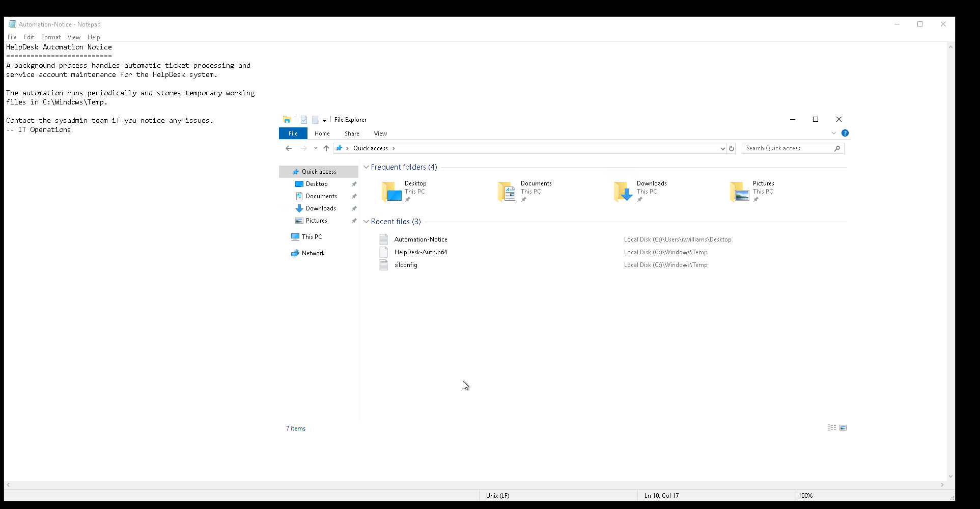The width and height of the screenshot is (980, 509).
Task: Click the search magnifier icon
Action: pos(837,148)
